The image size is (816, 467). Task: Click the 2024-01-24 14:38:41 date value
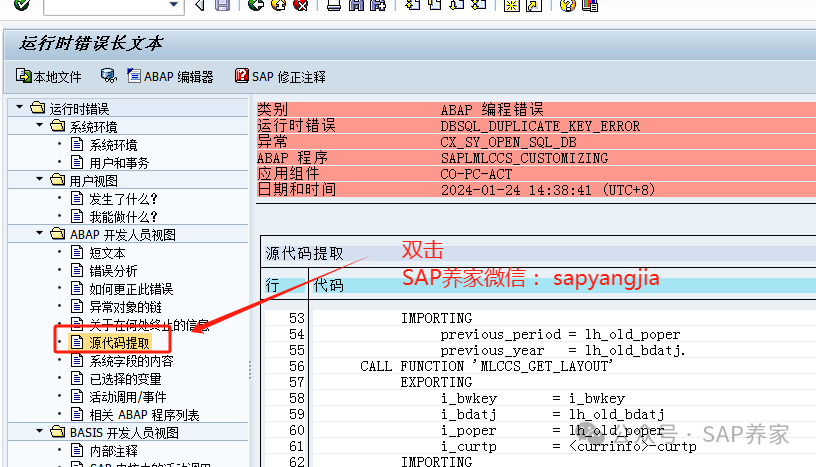point(516,190)
